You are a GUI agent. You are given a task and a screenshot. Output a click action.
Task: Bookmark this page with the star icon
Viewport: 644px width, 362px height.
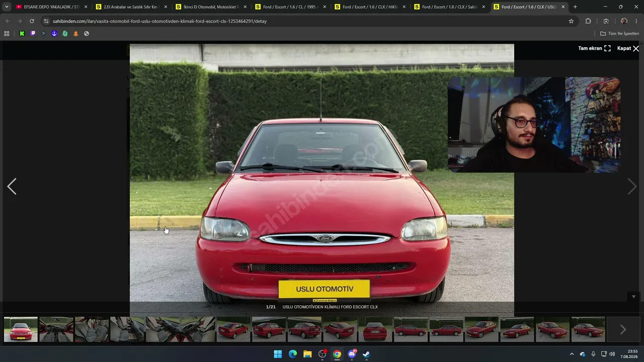[x=571, y=21]
